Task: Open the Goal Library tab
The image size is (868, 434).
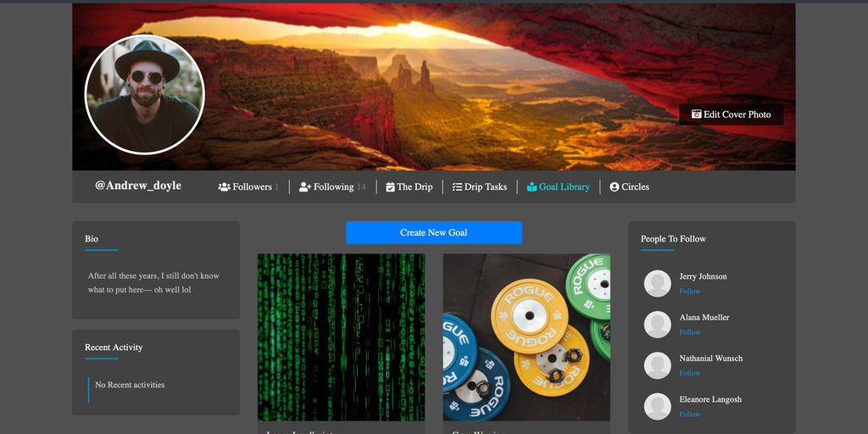Action: click(x=564, y=186)
